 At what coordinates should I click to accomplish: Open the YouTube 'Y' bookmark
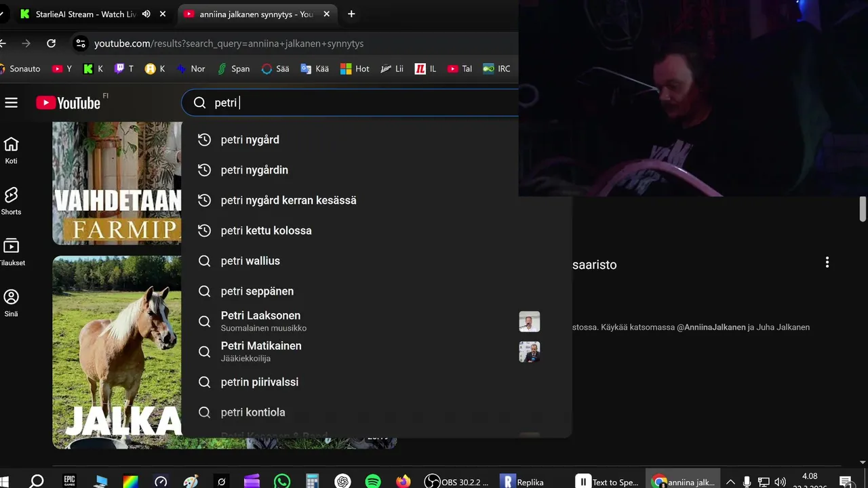[x=62, y=68]
